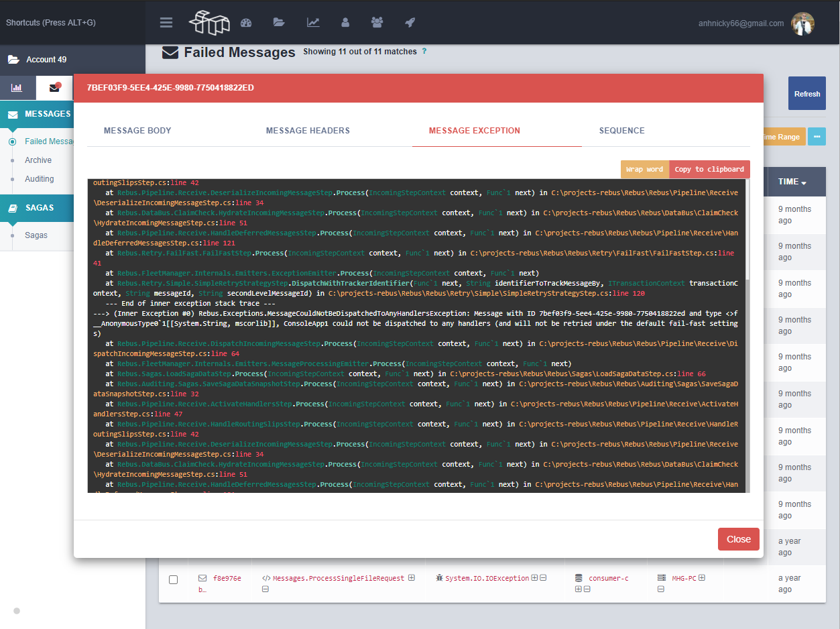Click the Copy to clipboard button
The width and height of the screenshot is (840, 629).
point(709,169)
